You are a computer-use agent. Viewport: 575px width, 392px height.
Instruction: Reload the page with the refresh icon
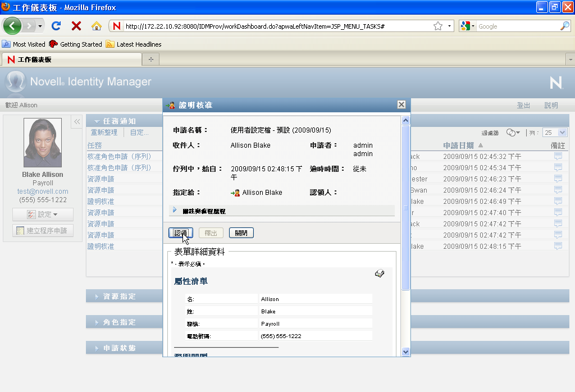56,26
